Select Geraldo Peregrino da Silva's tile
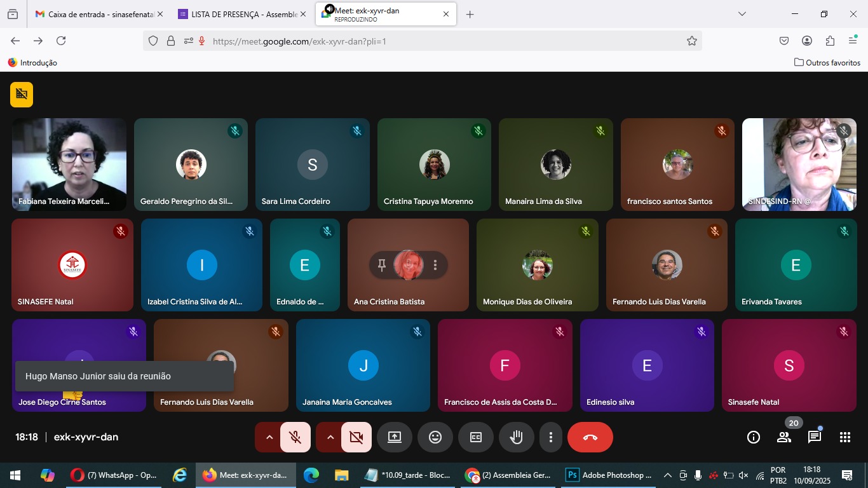 click(191, 164)
